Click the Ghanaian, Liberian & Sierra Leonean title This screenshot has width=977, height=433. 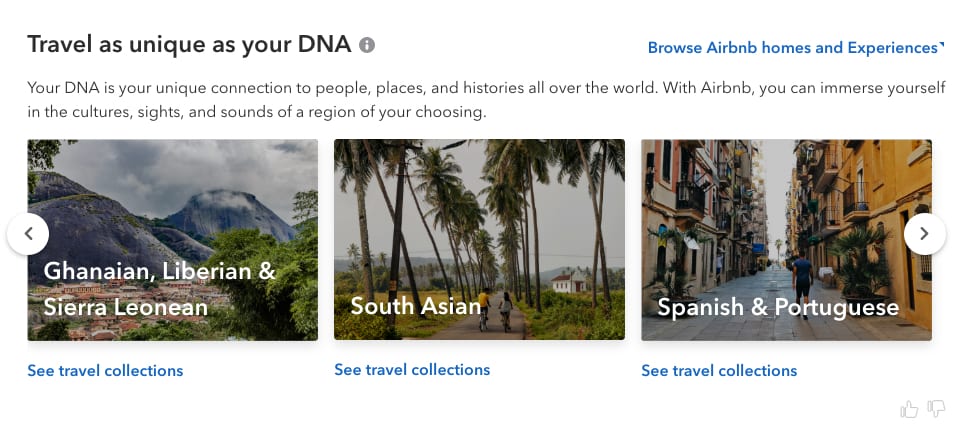pyautogui.click(x=160, y=288)
